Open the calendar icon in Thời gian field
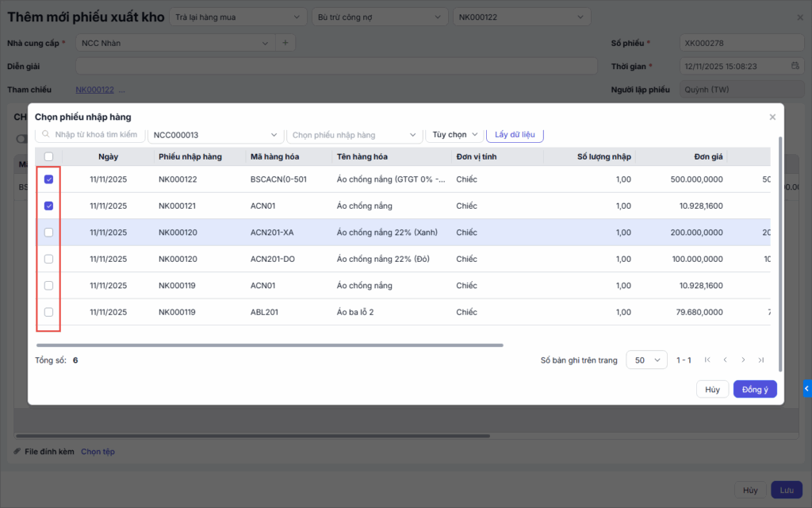The image size is (812, 508). pyautogui.click(x=795, y=66)
